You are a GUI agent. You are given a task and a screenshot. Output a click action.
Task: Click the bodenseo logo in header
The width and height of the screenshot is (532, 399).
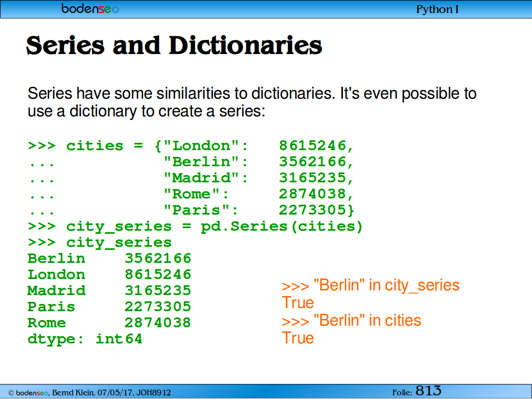click(90, 8)
